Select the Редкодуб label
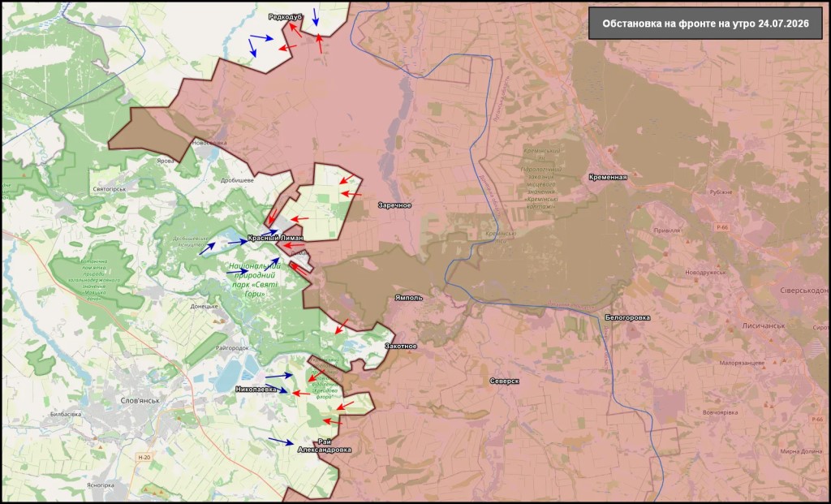 pyautogui.click(x=285, y=17)
